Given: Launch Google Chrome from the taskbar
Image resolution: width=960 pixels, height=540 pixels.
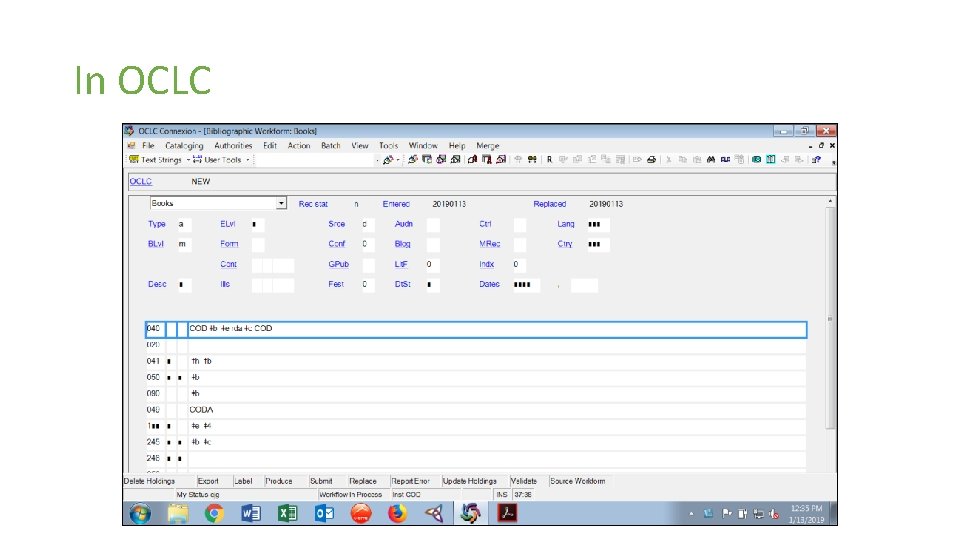Looking at the screenshot, I should click(214, 513).
